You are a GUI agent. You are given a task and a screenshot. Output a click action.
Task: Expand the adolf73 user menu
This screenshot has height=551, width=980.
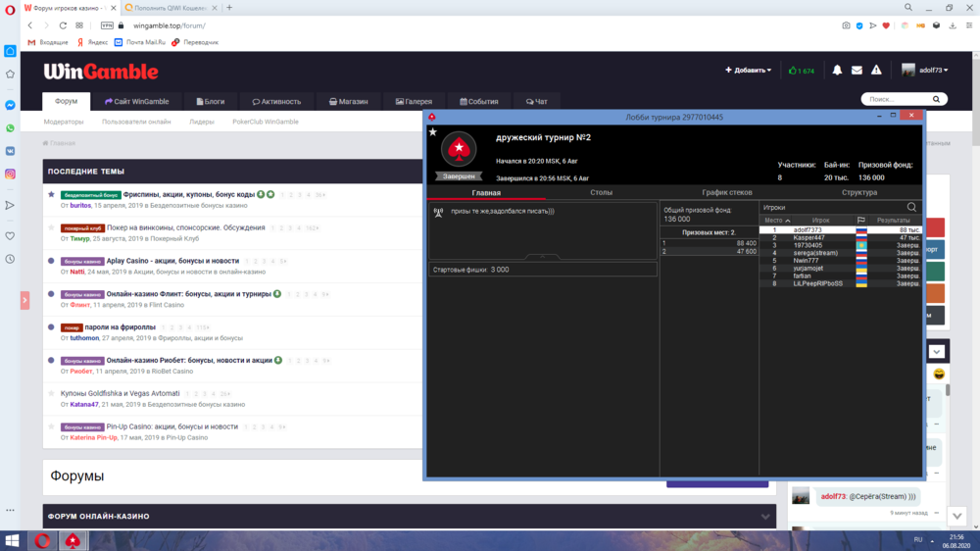click(x=924, y=71)
